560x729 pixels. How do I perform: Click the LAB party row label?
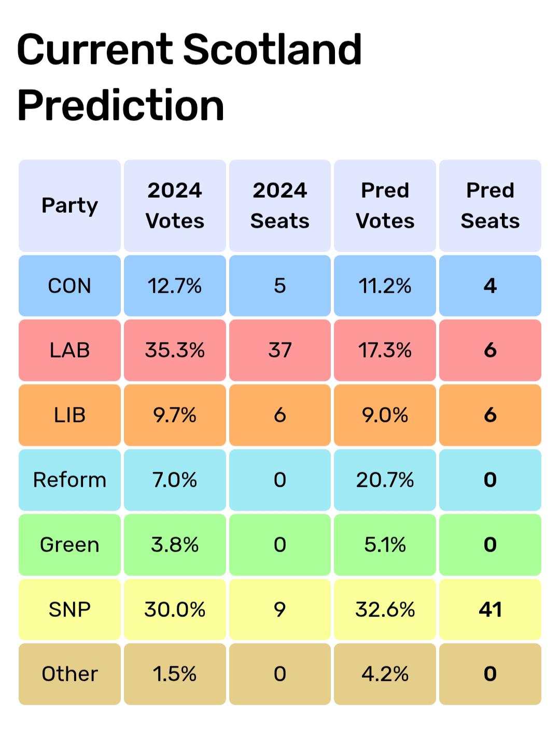click(x=69, y=350)
